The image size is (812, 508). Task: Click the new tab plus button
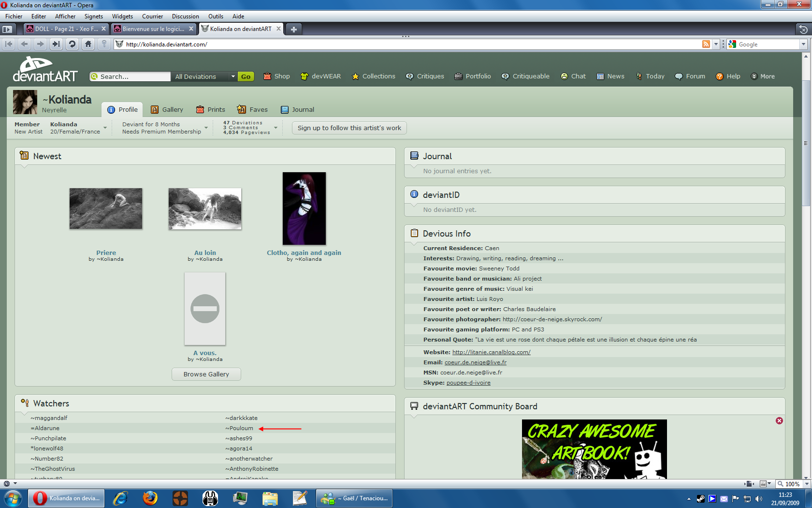tap(293, 29)
